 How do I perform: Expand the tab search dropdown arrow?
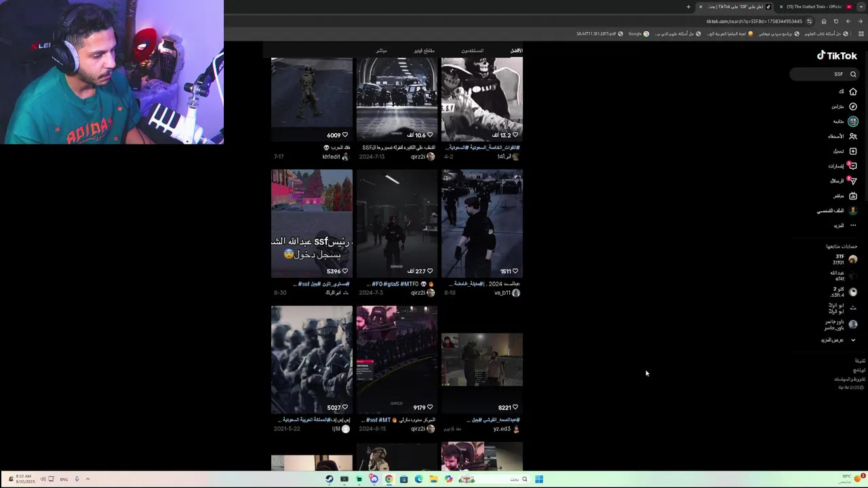pyautogui.click(x=861, y=7)
